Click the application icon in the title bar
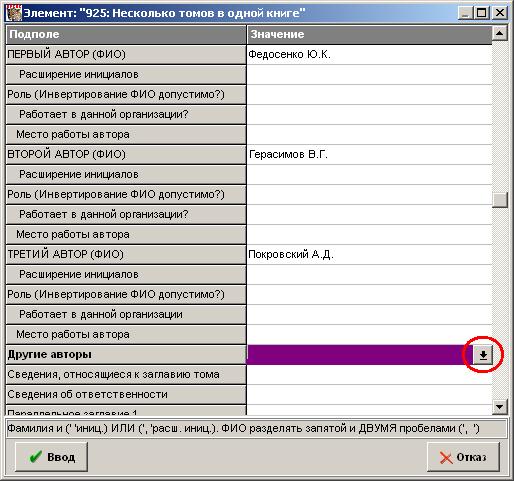Screen dimensions: 514x481 coord(14,13)
